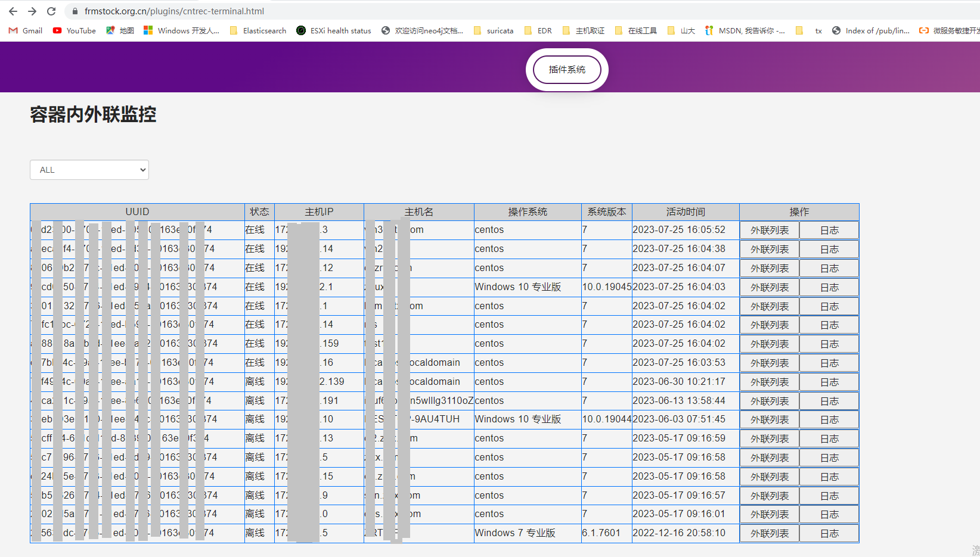The height and width of the screenshot is (557, 980).
Task: Open the 地图 maps bookmark
Action: [120, 30]
